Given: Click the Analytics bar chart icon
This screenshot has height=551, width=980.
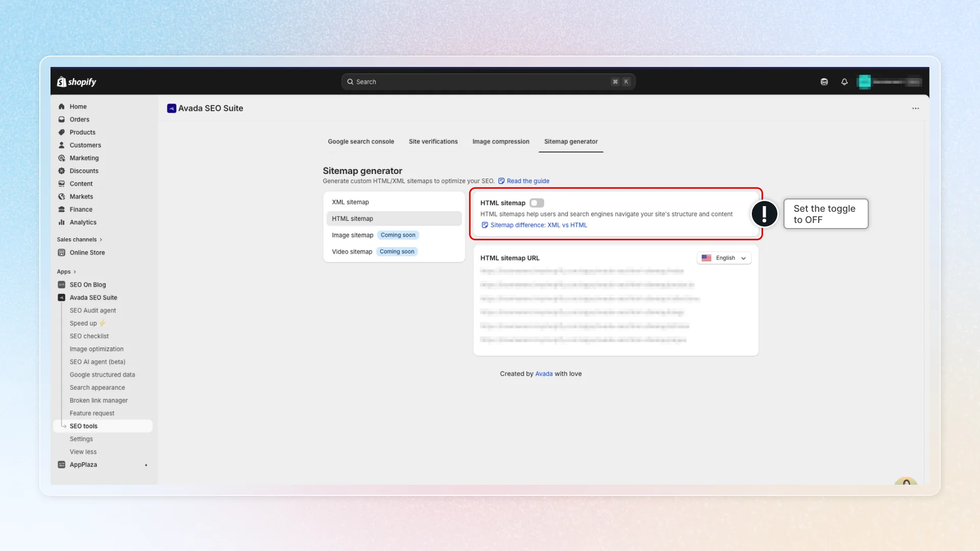Looking at the screenshot, I should (x=61, y=222).
